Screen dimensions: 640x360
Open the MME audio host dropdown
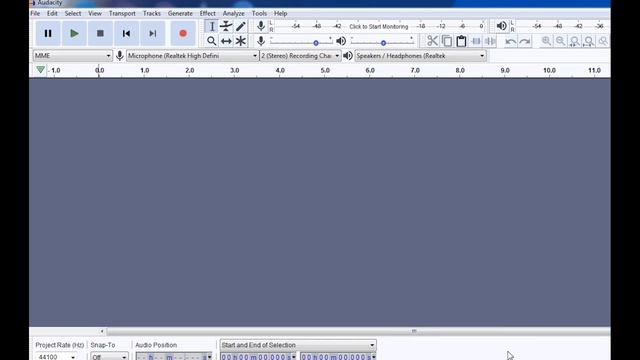coord(72,56)
